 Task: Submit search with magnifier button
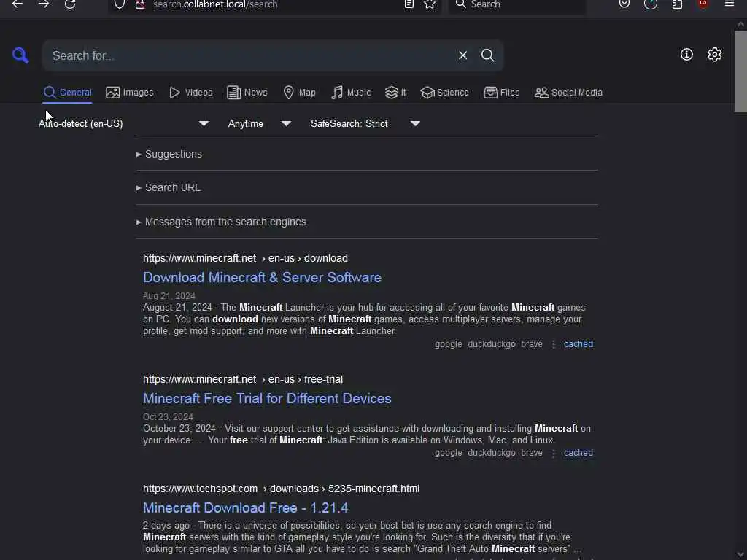tap(487, 55)
